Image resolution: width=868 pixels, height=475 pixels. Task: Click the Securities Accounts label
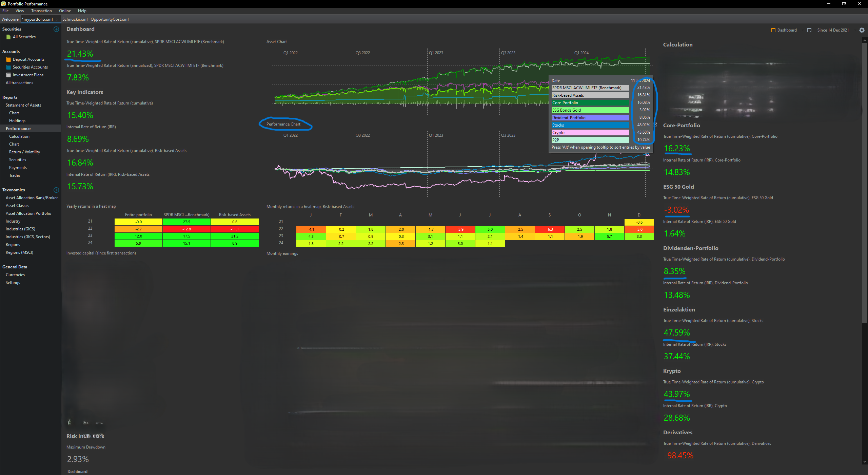pyautogui.click(x=30, y=67)
